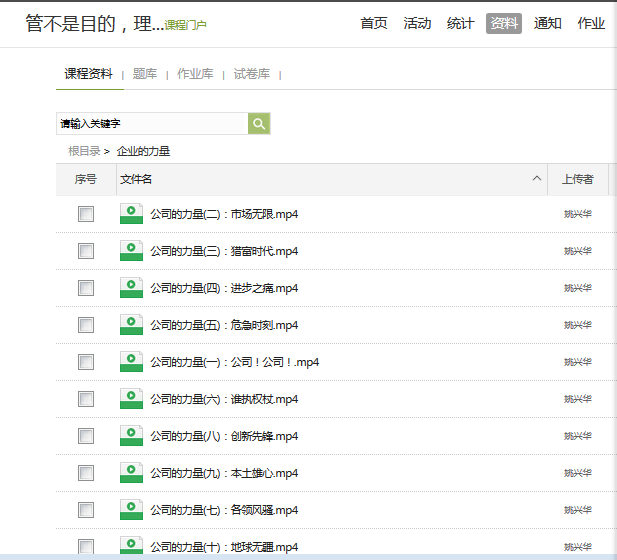Go to 根目录 breadcrumb link
Viewport: 617px width, 560px height.
pos(84,151)
